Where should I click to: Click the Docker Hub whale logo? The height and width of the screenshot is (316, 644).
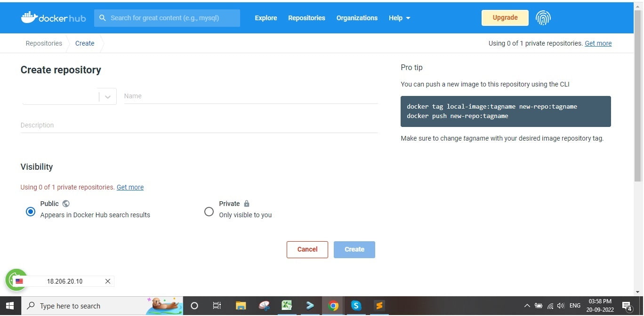(x=53, y=18)
